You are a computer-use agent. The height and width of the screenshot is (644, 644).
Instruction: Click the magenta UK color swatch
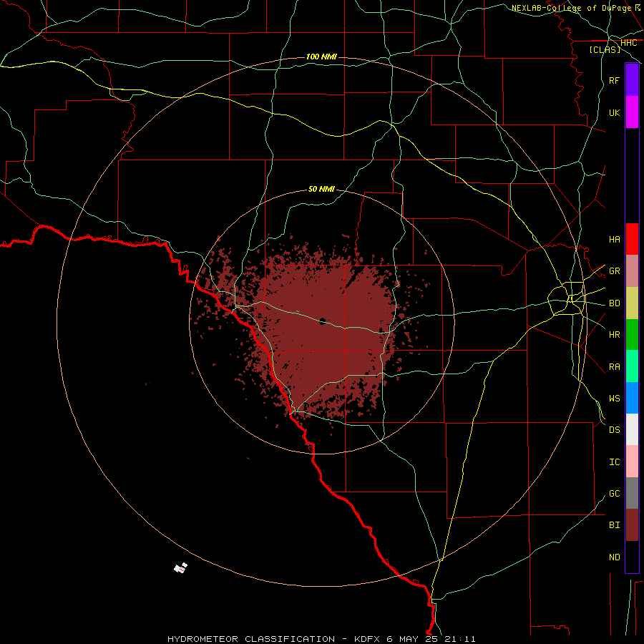tap(632, 112)
